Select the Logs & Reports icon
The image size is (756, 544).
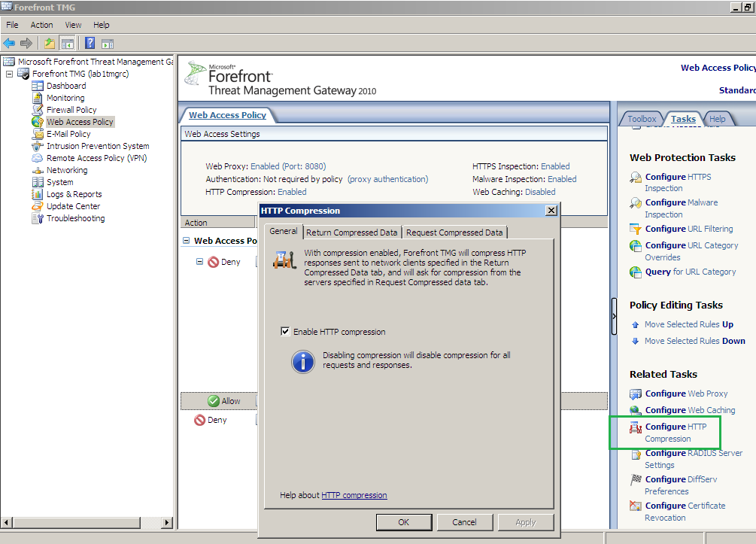click(38, 194)
